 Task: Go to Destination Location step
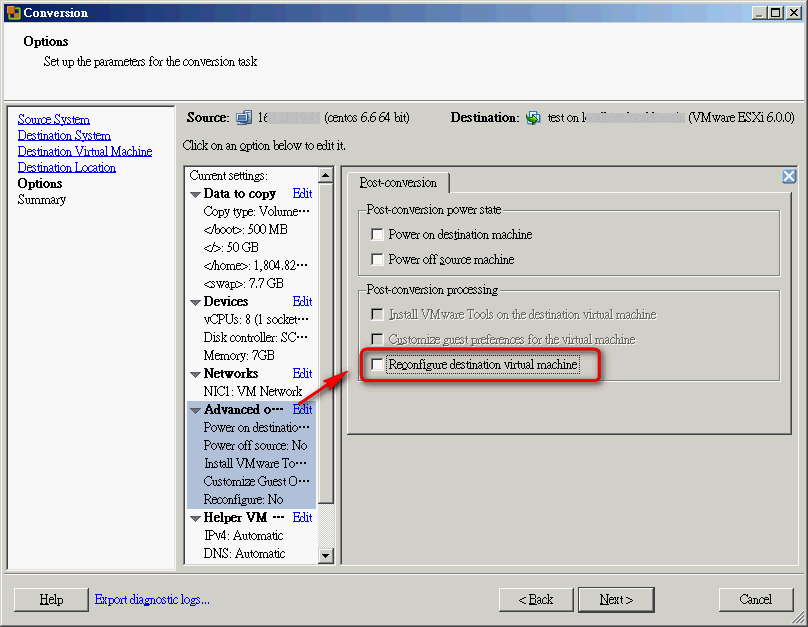tap(66, 167)
